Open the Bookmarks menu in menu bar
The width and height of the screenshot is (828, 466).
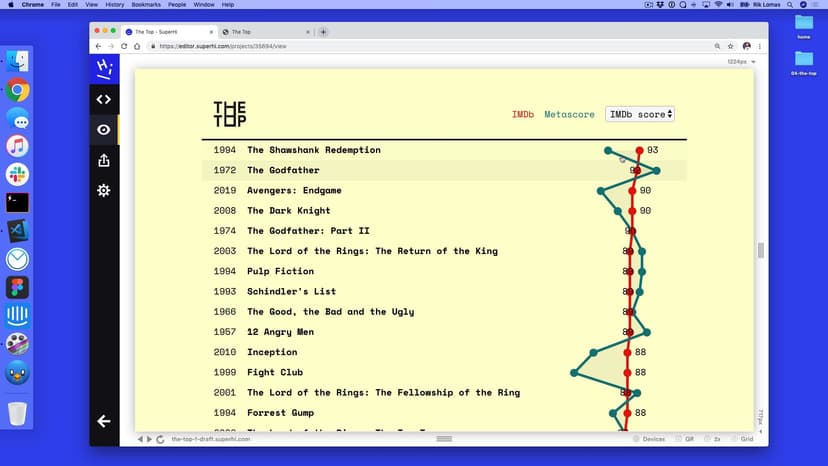pos(146,5)
